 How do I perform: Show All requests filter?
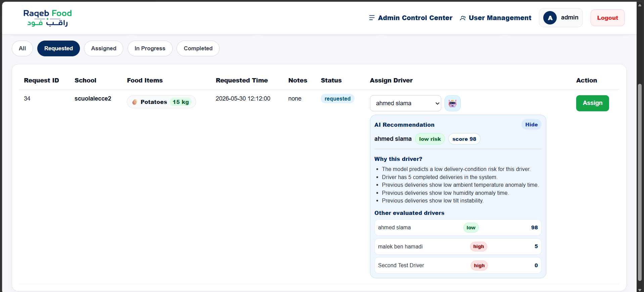click(22, 48)
